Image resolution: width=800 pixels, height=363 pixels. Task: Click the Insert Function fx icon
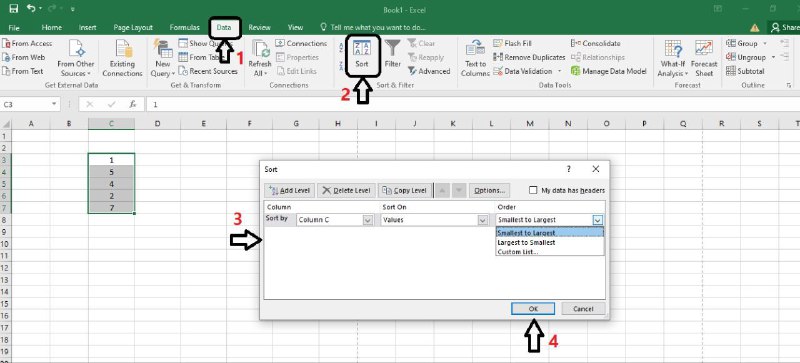click(x=133, y=104)
